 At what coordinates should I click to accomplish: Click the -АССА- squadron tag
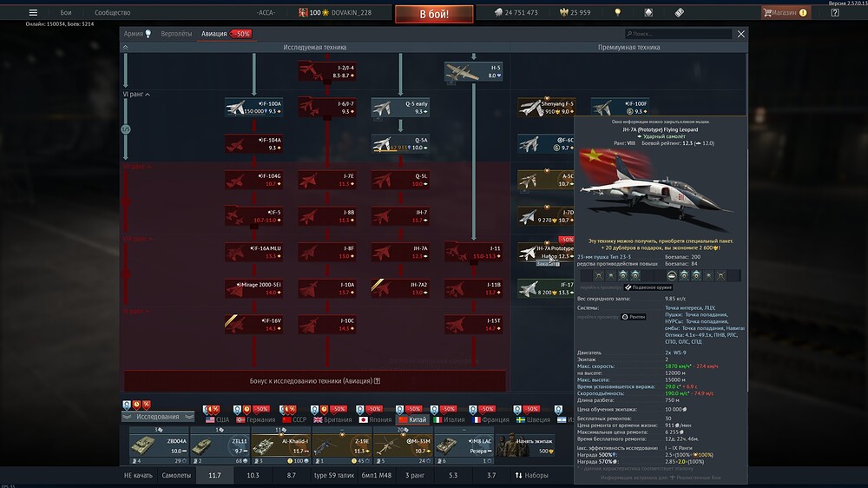[x=266, y=12]
